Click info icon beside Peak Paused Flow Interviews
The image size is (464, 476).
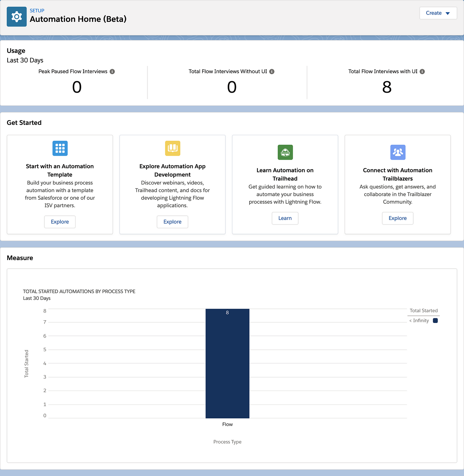pyautogui.click(x=112, y=72)
